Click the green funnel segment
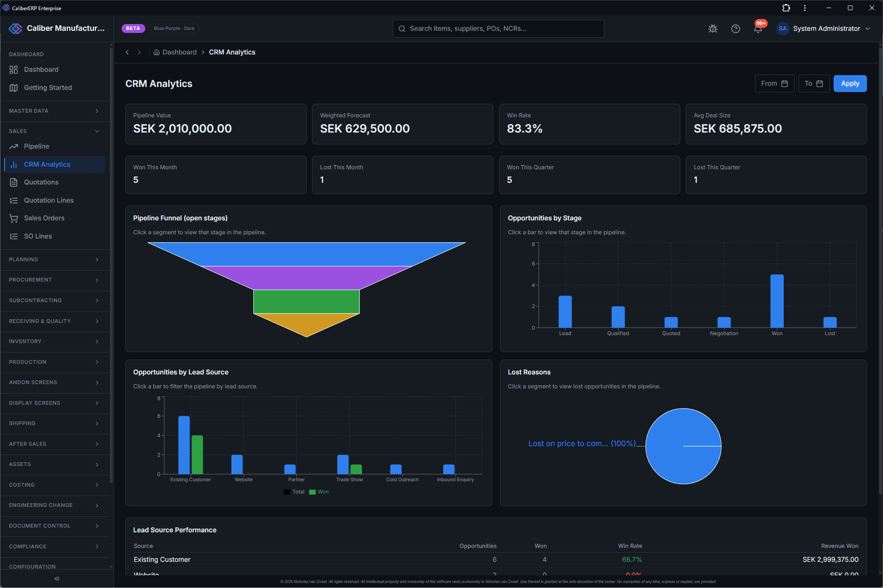Screen dimensions: 883x588 click(306, 301)
